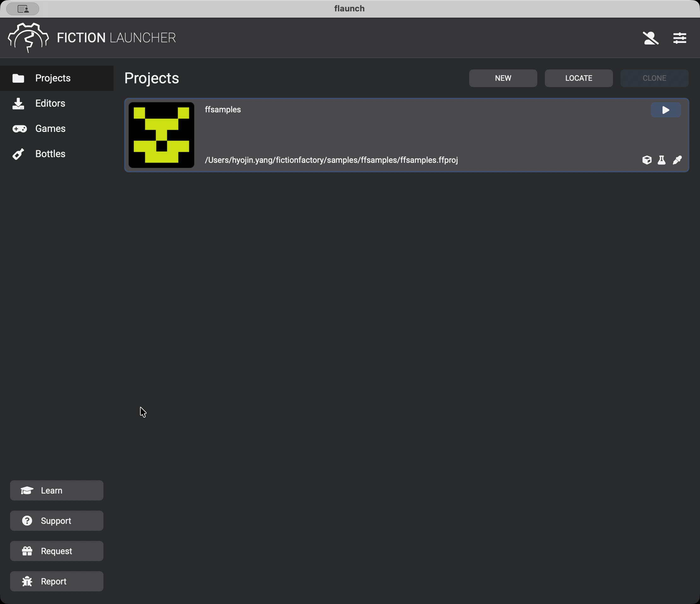Click the Games controller icon

[x=20, y=129]
